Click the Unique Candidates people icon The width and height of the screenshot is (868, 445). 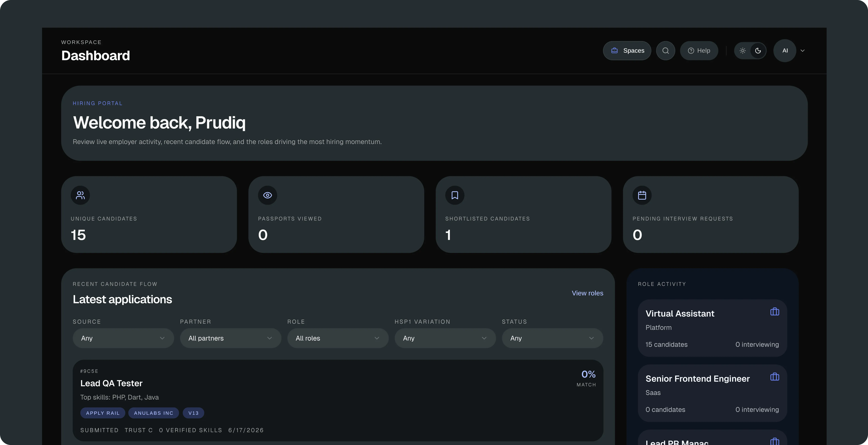point(80,195)
